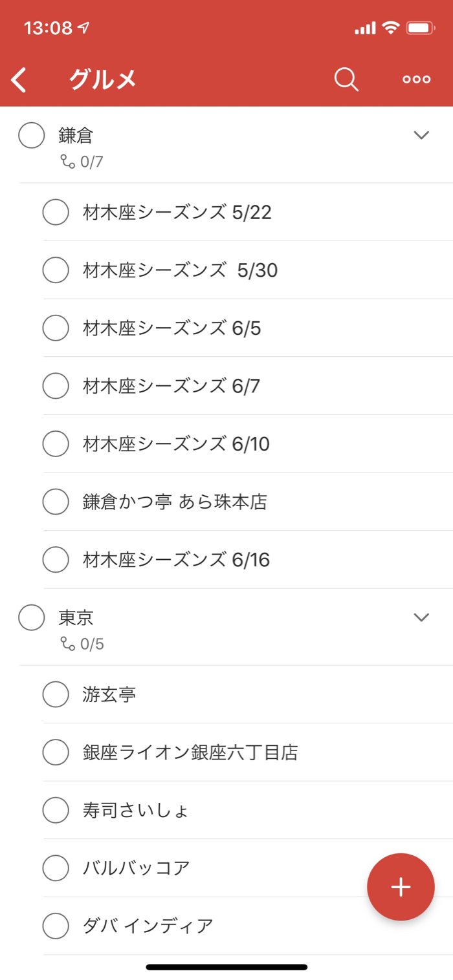The height and width of the screenshot is (980, 453).
Task: Tap subtask count icon under 鎌倉
Action: 68,162
